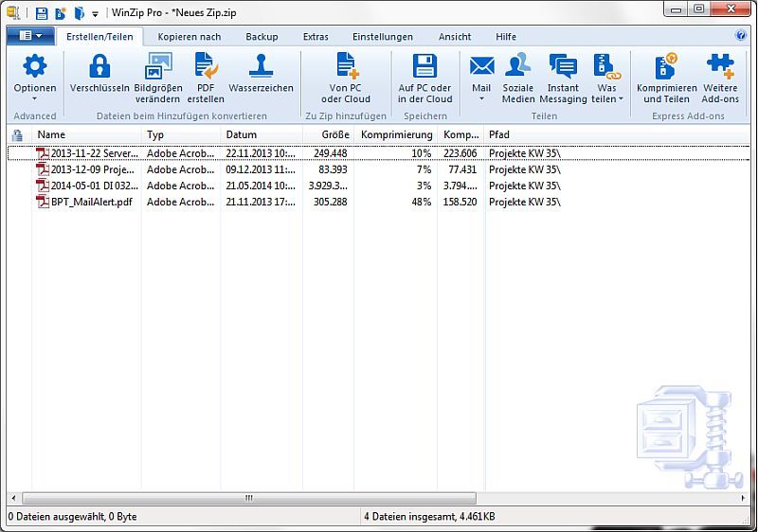This screenshot has height=532, width=758.
Task: Switch to Erstellen/Teilen tab
Action: pyautogui.click(x=99, y=37)
